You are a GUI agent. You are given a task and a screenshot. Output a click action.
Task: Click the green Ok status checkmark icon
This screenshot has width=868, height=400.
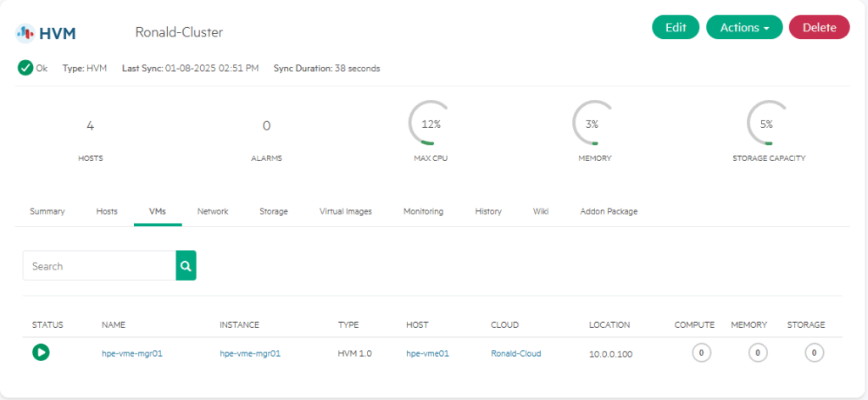coord(25,68)
